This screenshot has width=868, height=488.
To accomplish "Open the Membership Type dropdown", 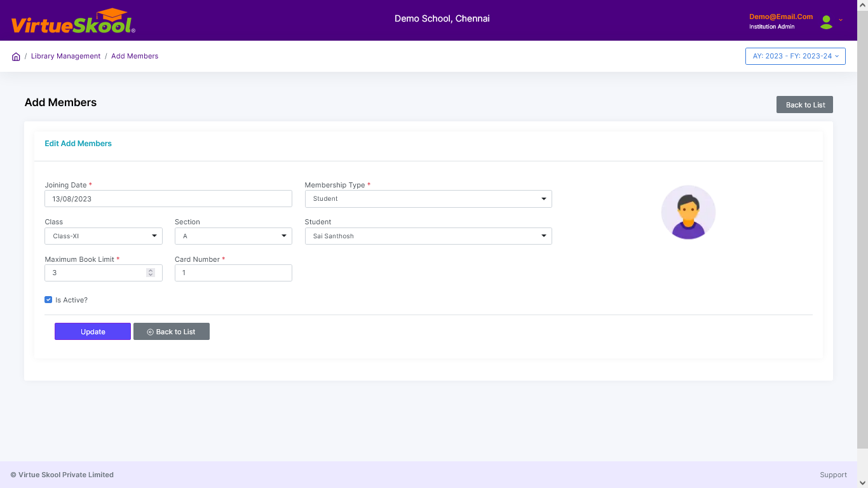I will (428, 199).
